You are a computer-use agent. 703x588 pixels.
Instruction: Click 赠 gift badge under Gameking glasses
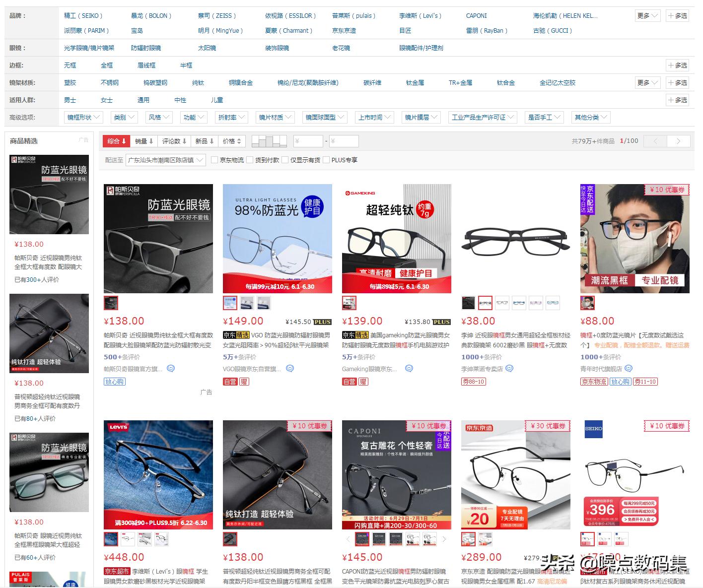coord(363,382)
